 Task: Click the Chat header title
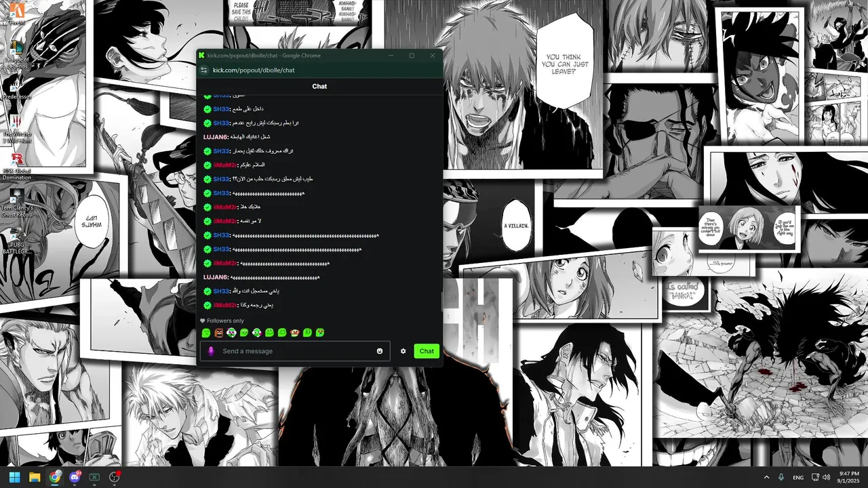point(319,86)
